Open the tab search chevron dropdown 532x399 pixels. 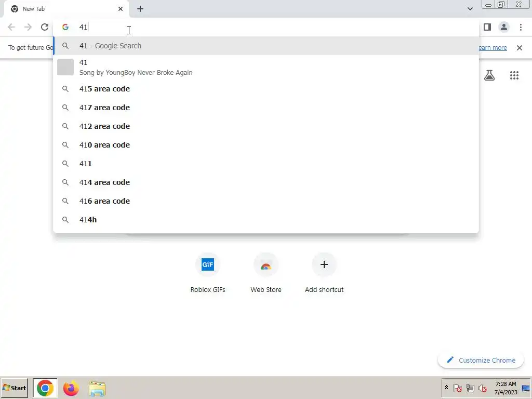click(x=470, y=9)
